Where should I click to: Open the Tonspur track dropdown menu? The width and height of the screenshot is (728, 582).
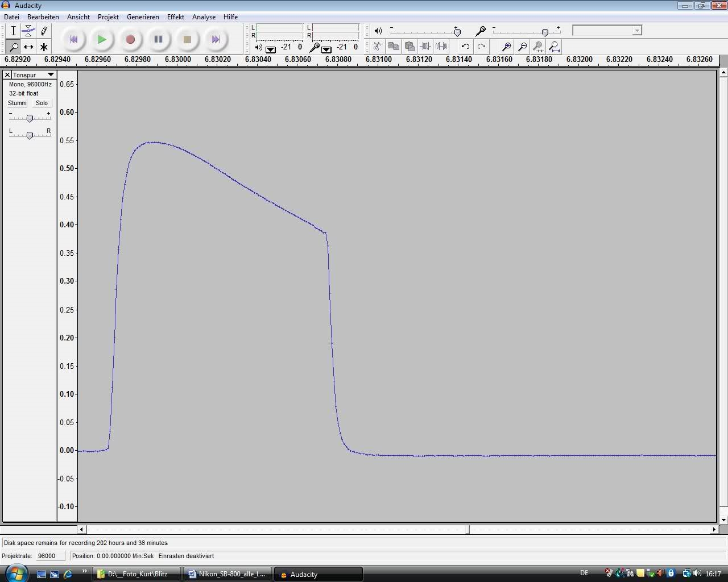[51, 75]
